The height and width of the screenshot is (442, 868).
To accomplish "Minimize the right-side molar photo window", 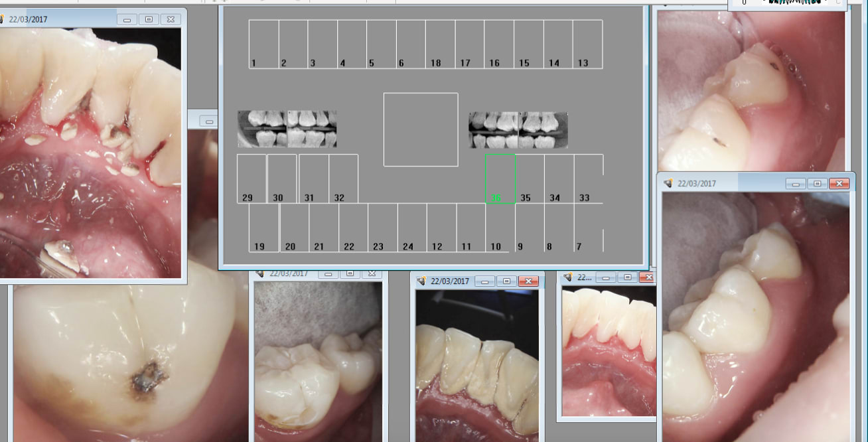I will click(x=796, y=184).
